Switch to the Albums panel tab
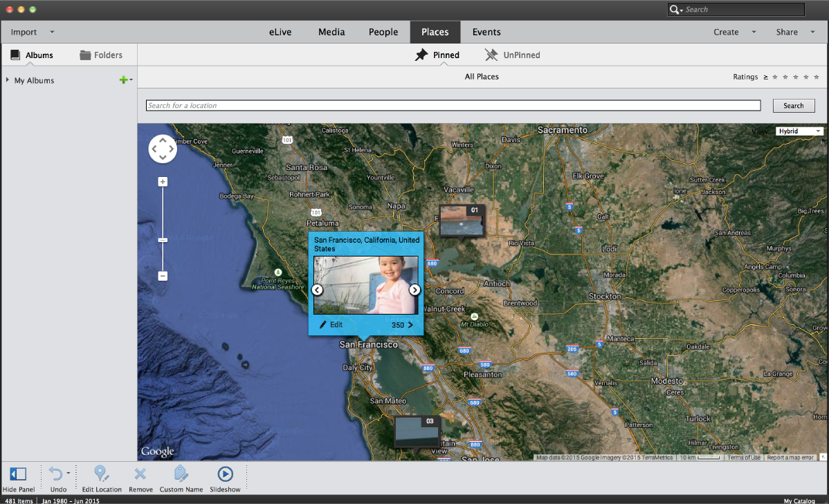 pyautogui.click(x=32, y=55)
